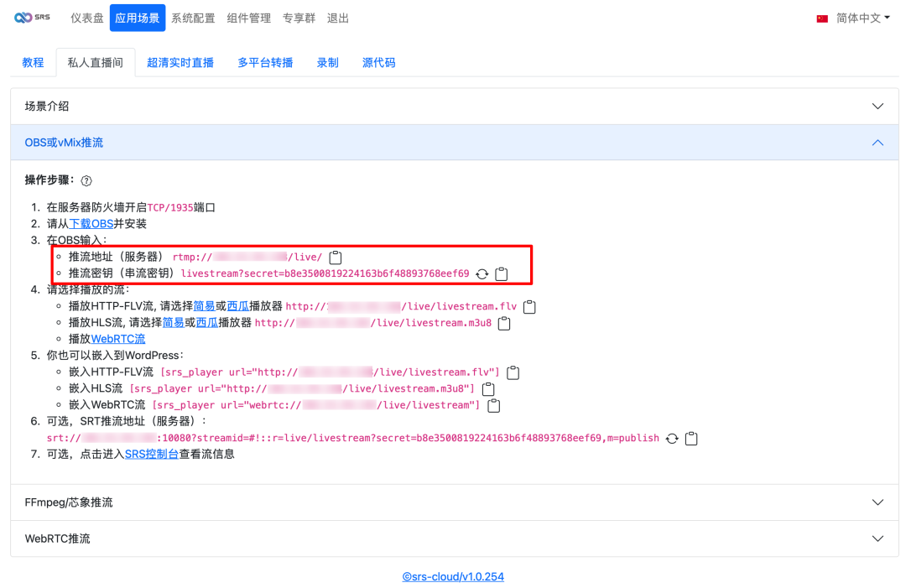Follow the 下载OBS link

coord(91,223)
